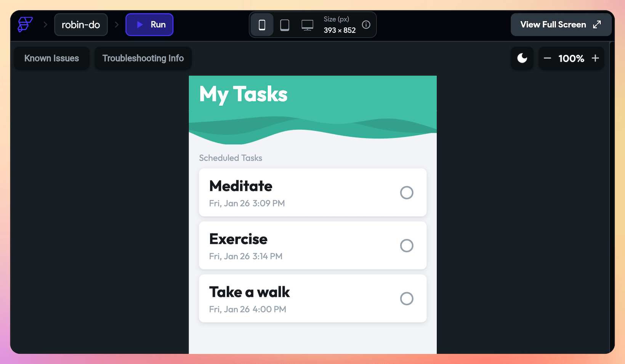
Task: Complete the Take a walk task
Action: pyautogui.click(x=407, y=298)
